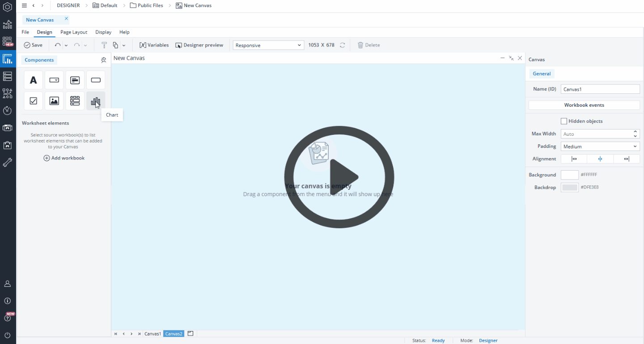Click the Workbook events button

point(584,105)
